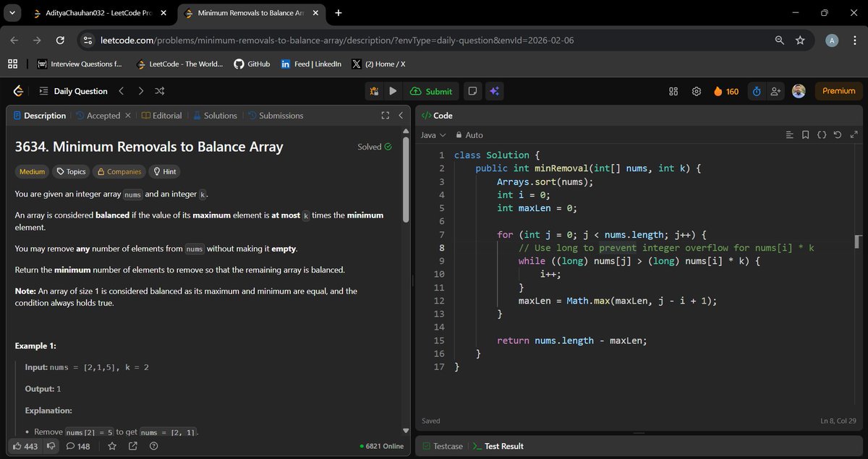Screen dimensions: 868x459
Task: Expand the code editor to fullscreen
Action: click(x=854, y=135)
